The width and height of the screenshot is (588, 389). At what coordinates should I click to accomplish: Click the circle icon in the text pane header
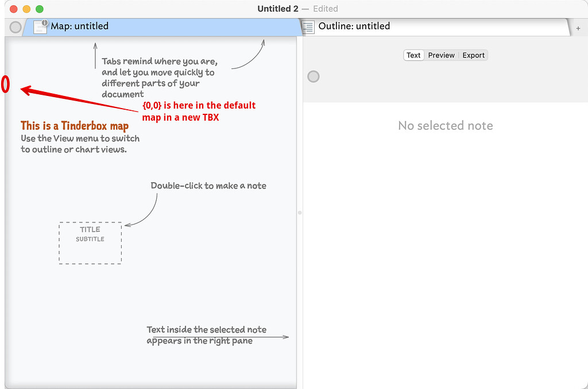click(313, 76)
